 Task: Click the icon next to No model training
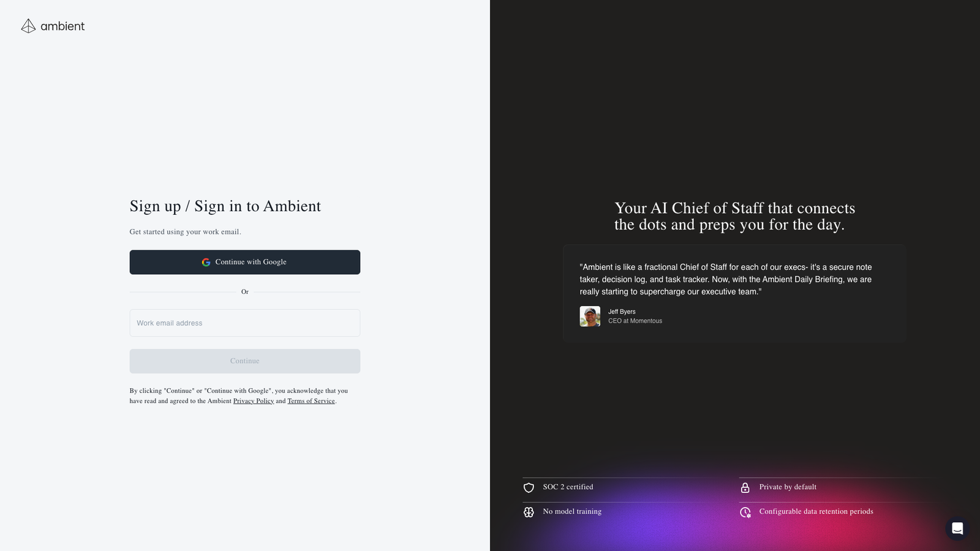click(529, 512)
